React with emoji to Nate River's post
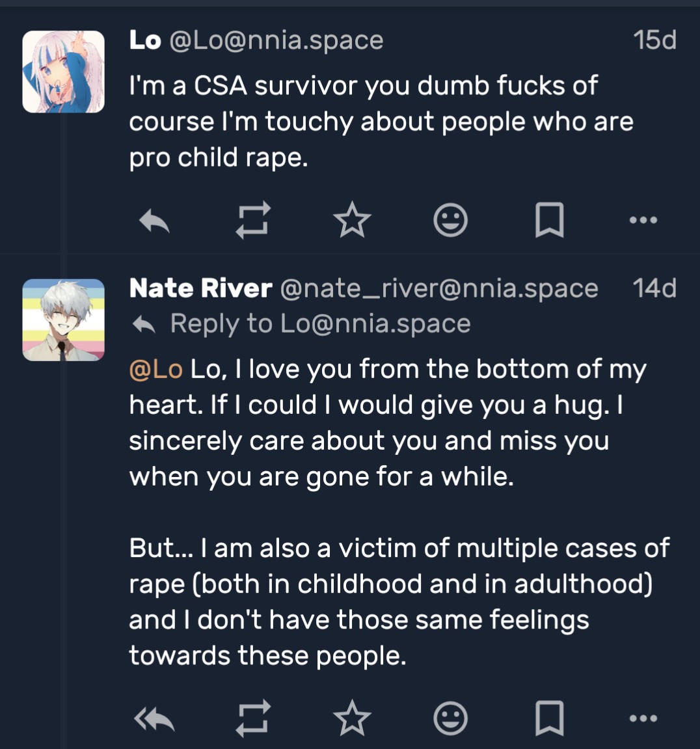Image resolution: width=700 pixels, height=749 pixels. [450, 718]
